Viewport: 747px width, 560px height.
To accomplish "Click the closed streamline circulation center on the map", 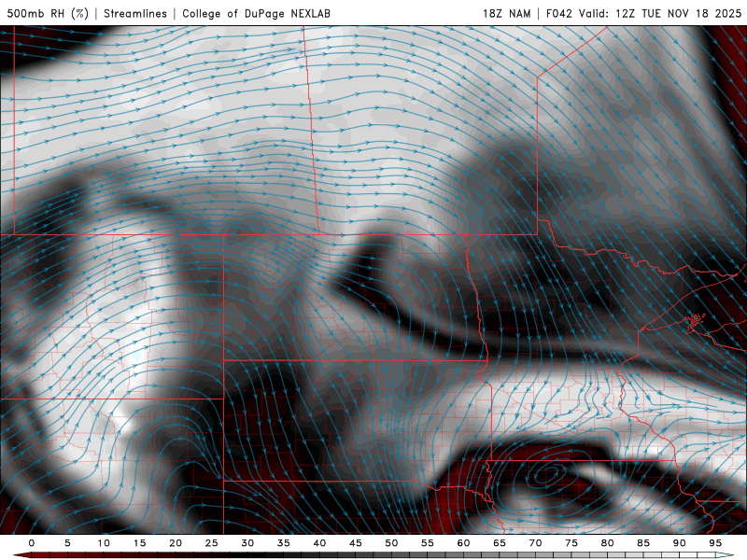I will click(546, 475).
